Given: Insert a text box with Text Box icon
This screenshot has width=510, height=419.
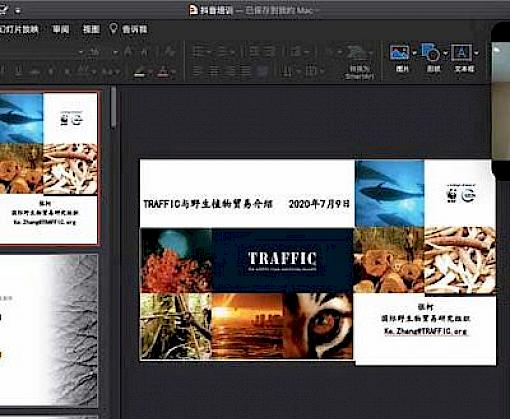Looking at the screenshot, I should point(462,52).
